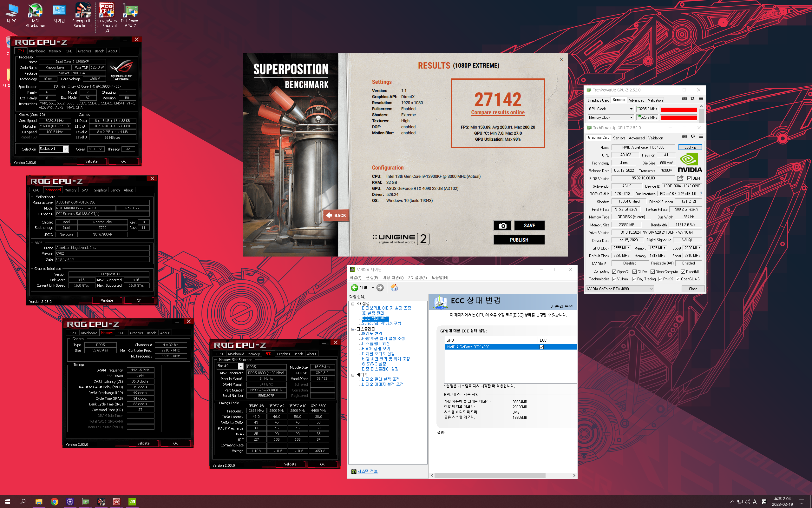This screenshot has height=508, width=812.
Task: Click Bus Interface question mark in GPU-Z
Action: [x=701, y=194]
